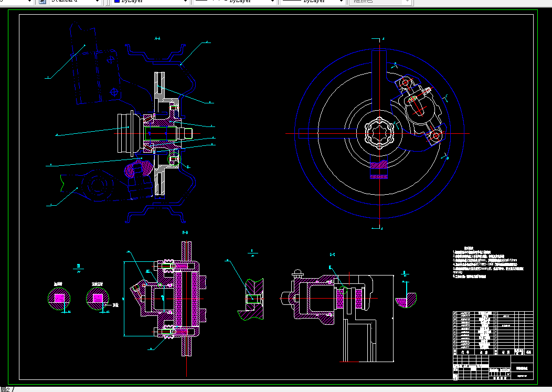
Task: Select the large blue wheel outer circle
Action: pyautogui.click(x=379, y=133)
